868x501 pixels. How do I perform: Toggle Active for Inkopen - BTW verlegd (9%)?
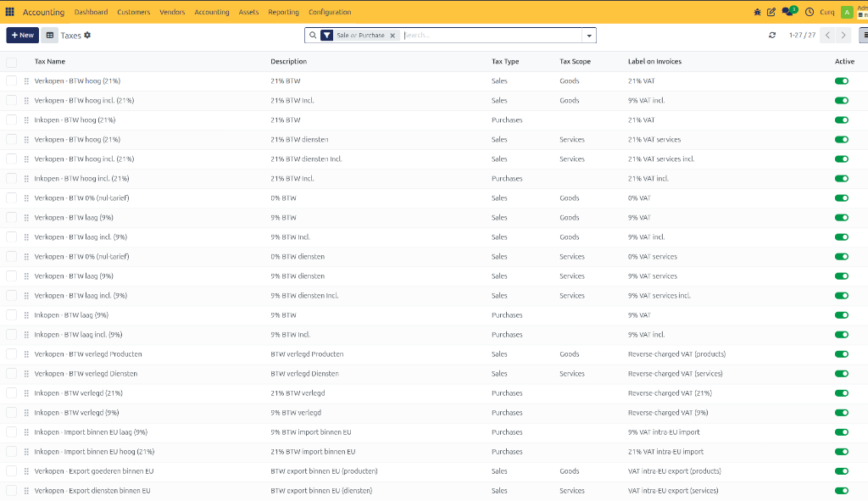point(842,413)
